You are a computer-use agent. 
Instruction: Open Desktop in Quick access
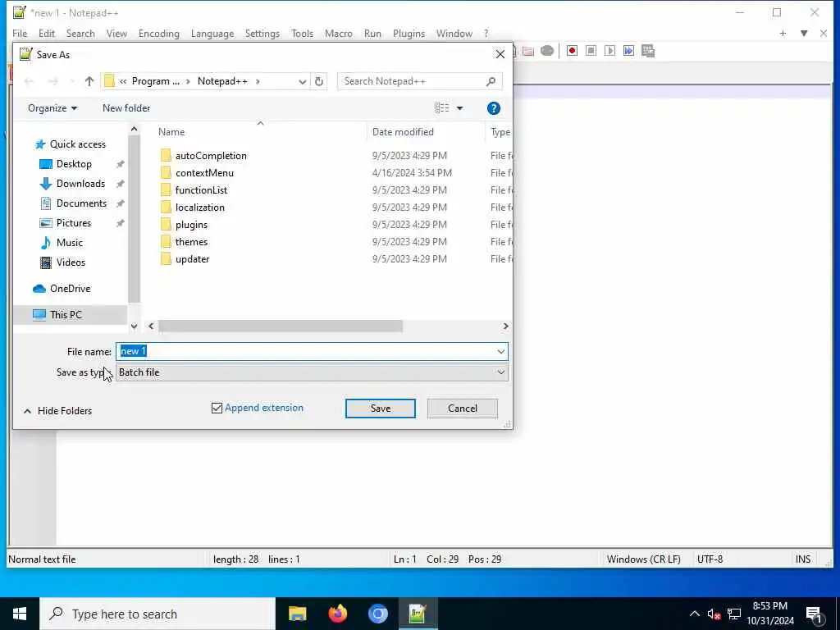click(74, 164)
